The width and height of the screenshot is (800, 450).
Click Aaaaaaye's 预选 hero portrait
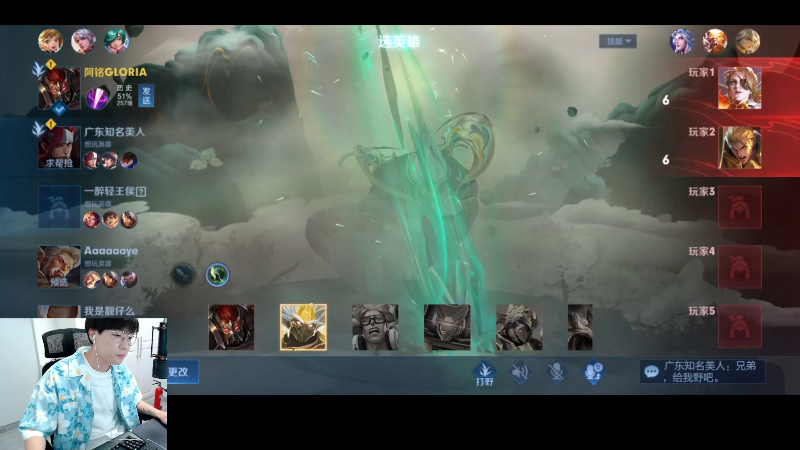point(59,266)
